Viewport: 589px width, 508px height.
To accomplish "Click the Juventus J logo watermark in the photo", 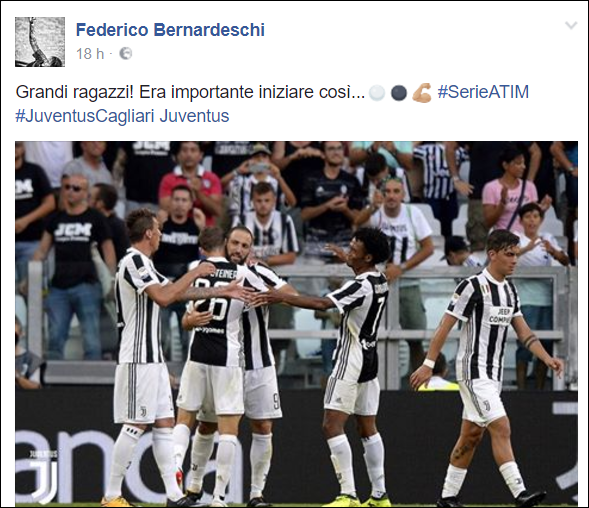I will [x=44, y=476].
